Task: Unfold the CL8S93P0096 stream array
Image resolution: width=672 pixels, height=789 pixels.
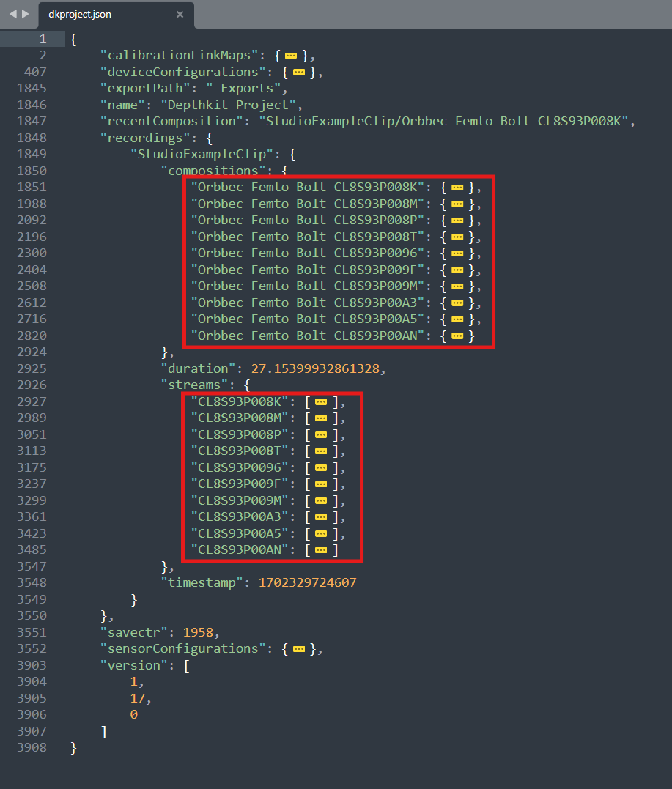Action: 320,468
